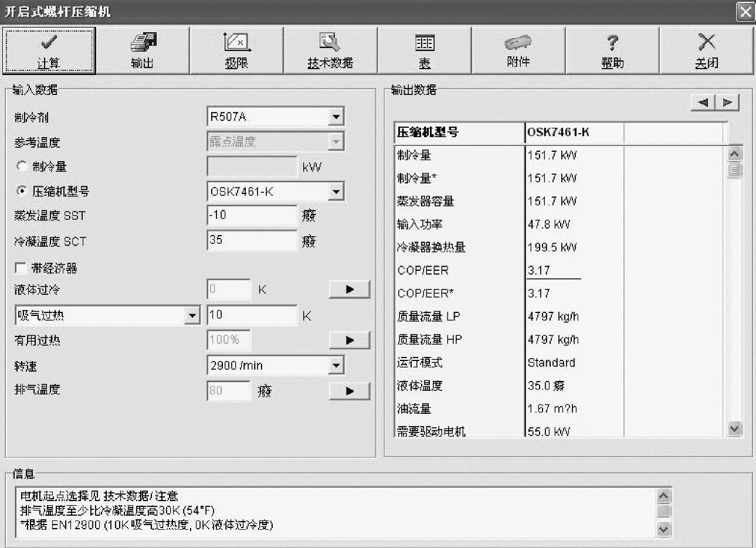Click the 压缩机型号 header cell in output table
This screenshot has width=756, height=548.
(460, 132)
